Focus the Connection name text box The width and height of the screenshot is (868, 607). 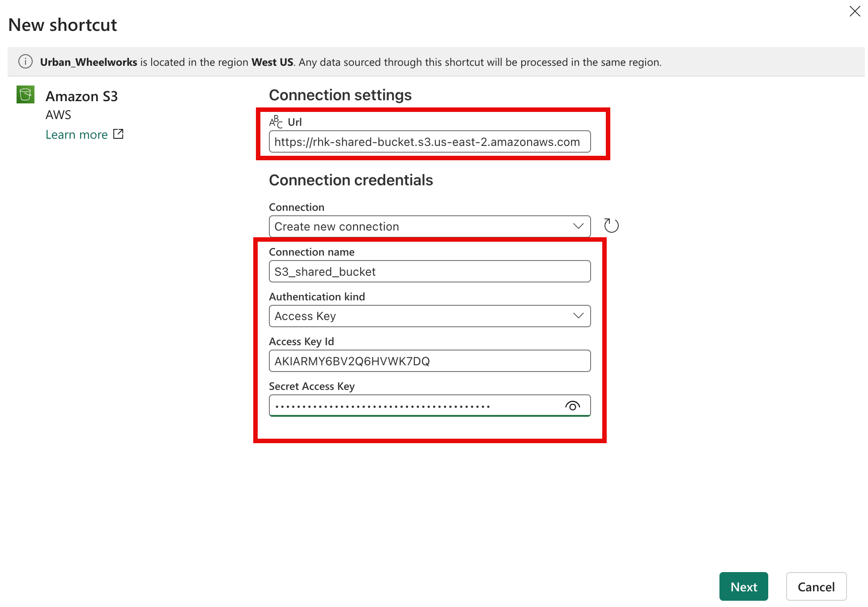click(x=430, y=272)
